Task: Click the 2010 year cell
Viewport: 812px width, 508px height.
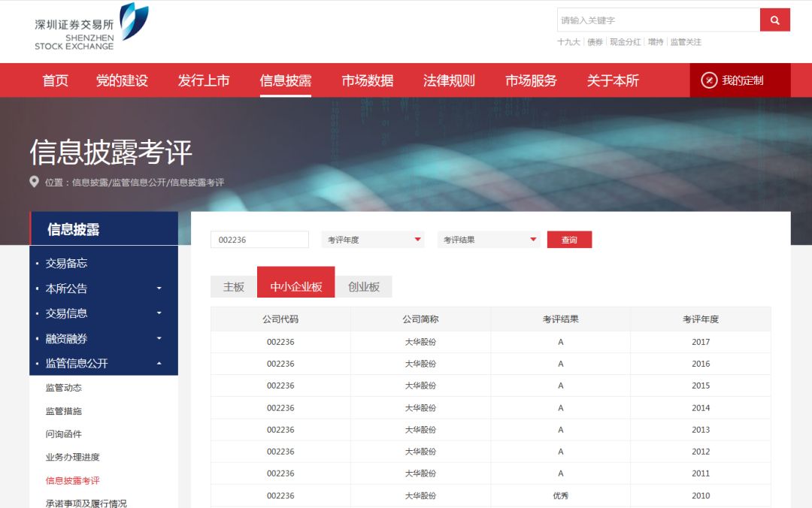Action: click(x=701, y=495)
